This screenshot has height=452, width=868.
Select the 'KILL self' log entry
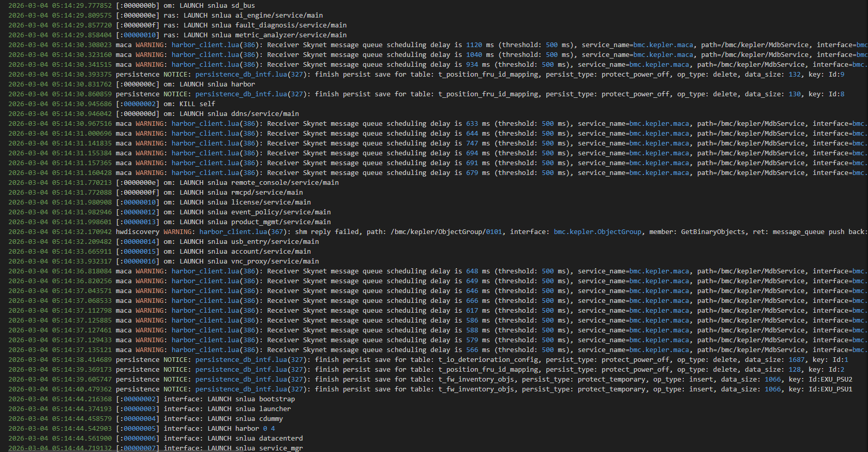pos(197,104)
